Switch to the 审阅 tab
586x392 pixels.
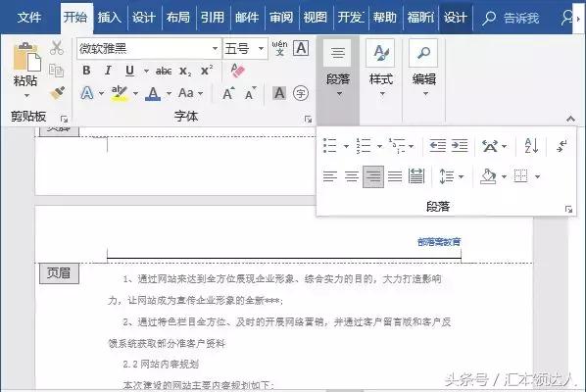[281, 18]
